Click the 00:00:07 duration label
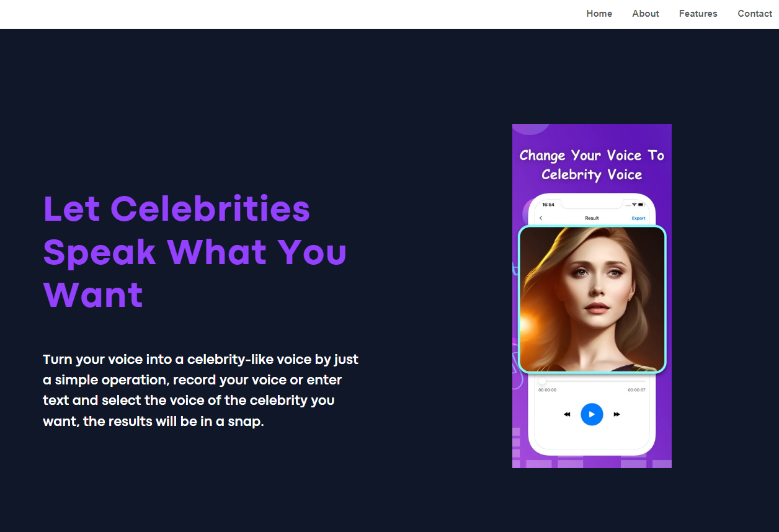Image resolution: width=779 pixels, height=532 pixels. point(636,390)
